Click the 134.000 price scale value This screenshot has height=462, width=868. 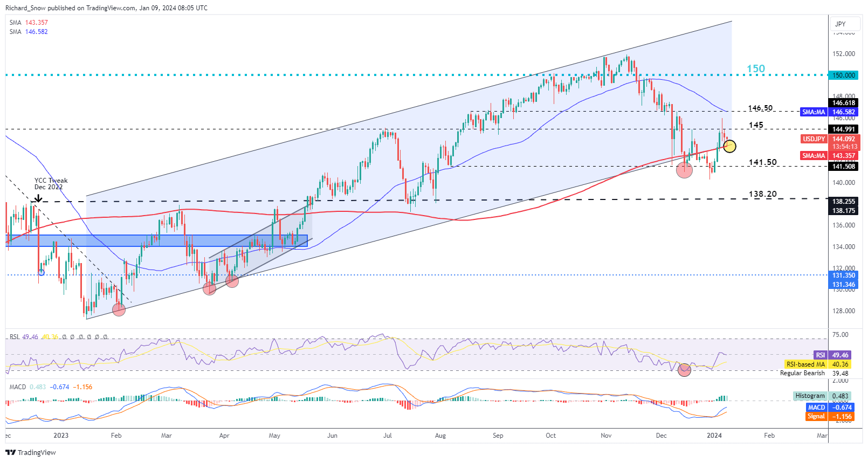click(844, 247)
